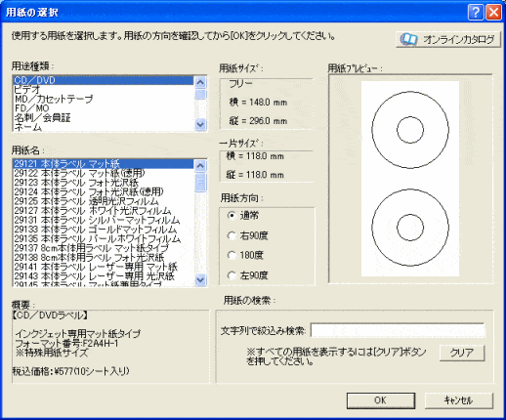Viewport: 506px width, 420px height.
Task: Select 名刺／会員証 category
Action: click(x=104, y=117)
